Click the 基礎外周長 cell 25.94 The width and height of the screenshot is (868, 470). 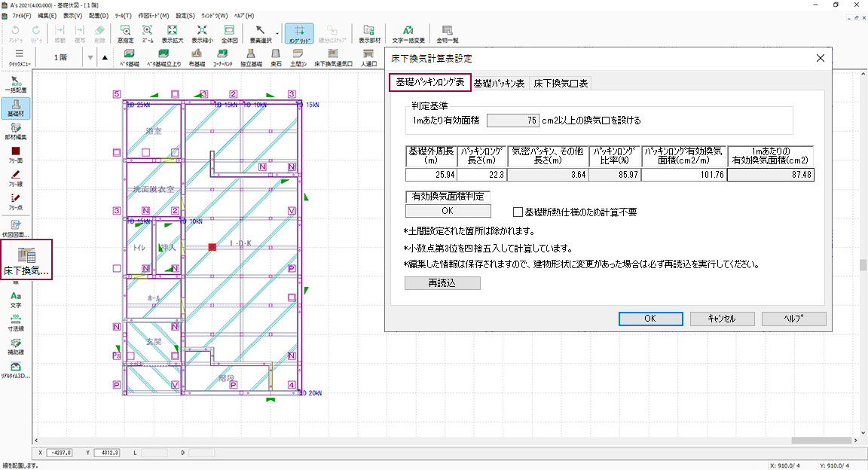431,175
